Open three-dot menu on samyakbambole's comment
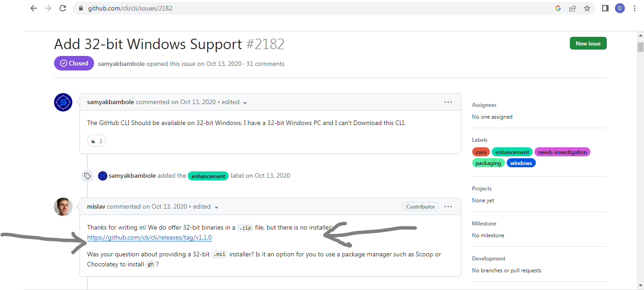The height and width of the screenshot is (290, 644). (448, 102)
